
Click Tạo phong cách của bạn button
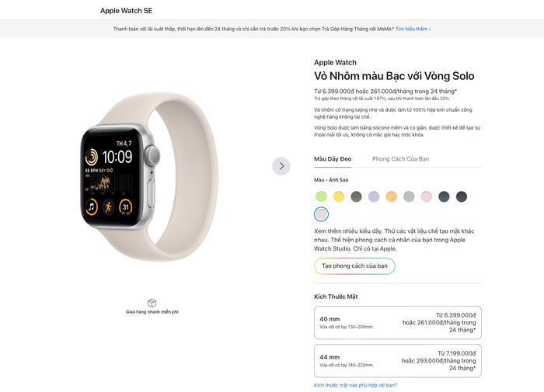coord(354,265)
